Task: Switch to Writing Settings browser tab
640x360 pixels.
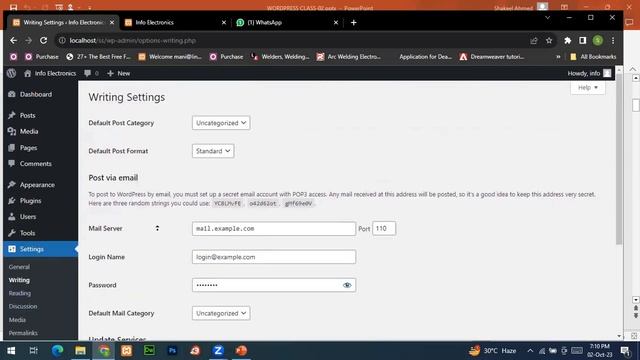Action: coord(63,22)
